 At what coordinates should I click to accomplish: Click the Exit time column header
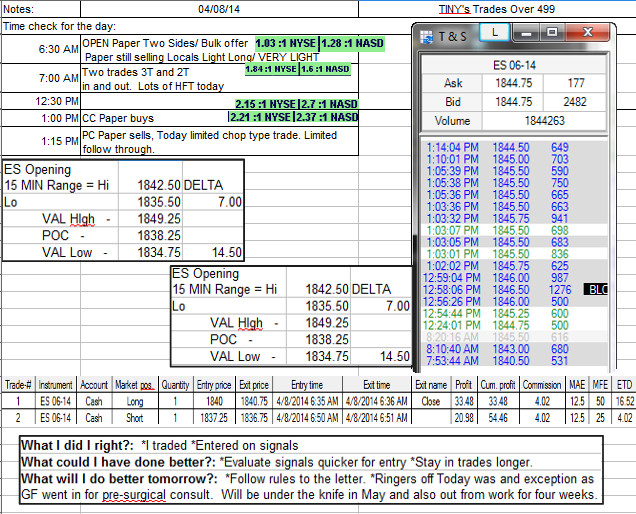[377, 385]
